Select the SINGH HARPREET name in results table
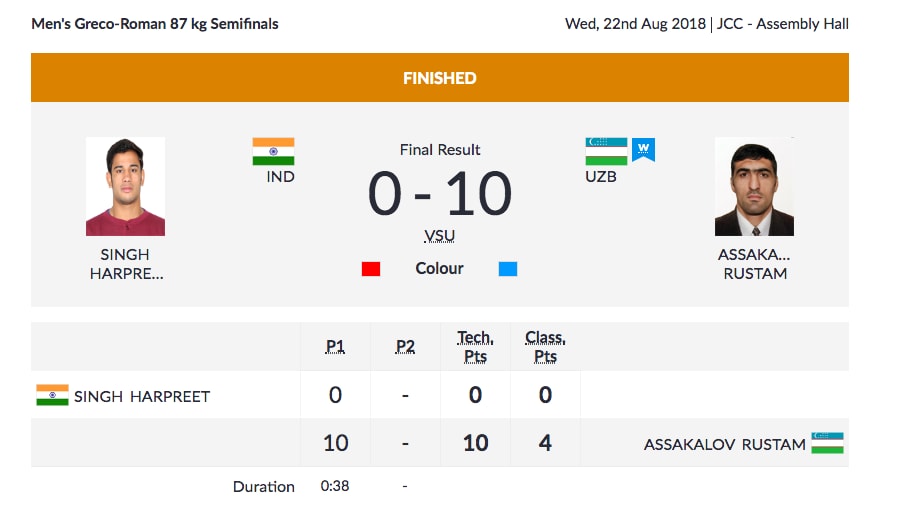This screenshot has width=898, height=531. tap(142, 396)
